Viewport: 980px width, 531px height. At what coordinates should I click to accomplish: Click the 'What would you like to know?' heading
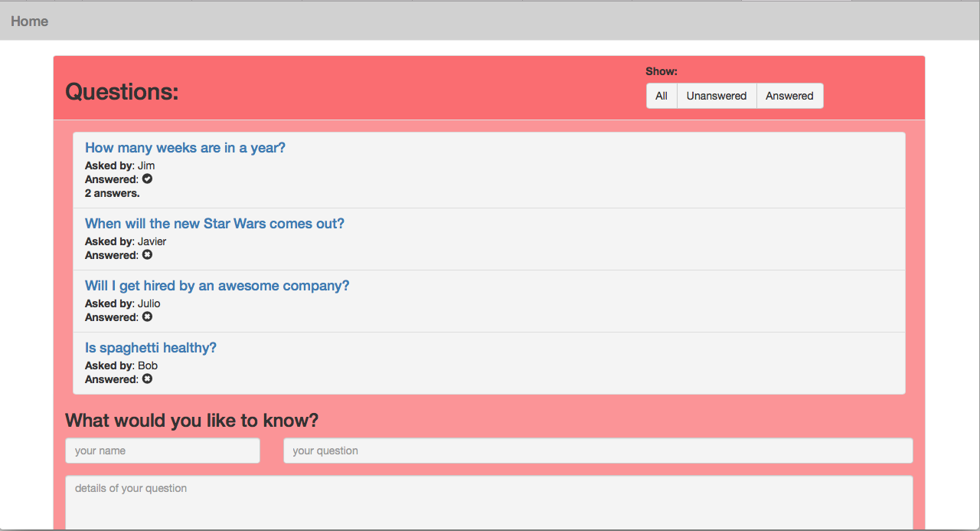191,421
